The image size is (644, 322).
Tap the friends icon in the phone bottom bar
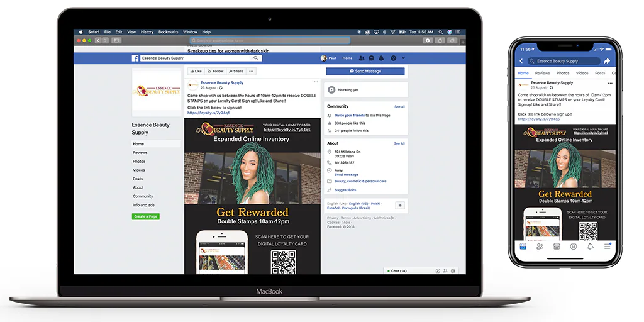tap(540, 247)
